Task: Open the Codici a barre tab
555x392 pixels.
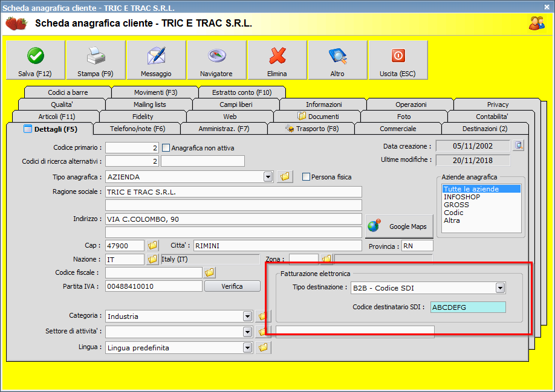Action: (x=68, y=92)
